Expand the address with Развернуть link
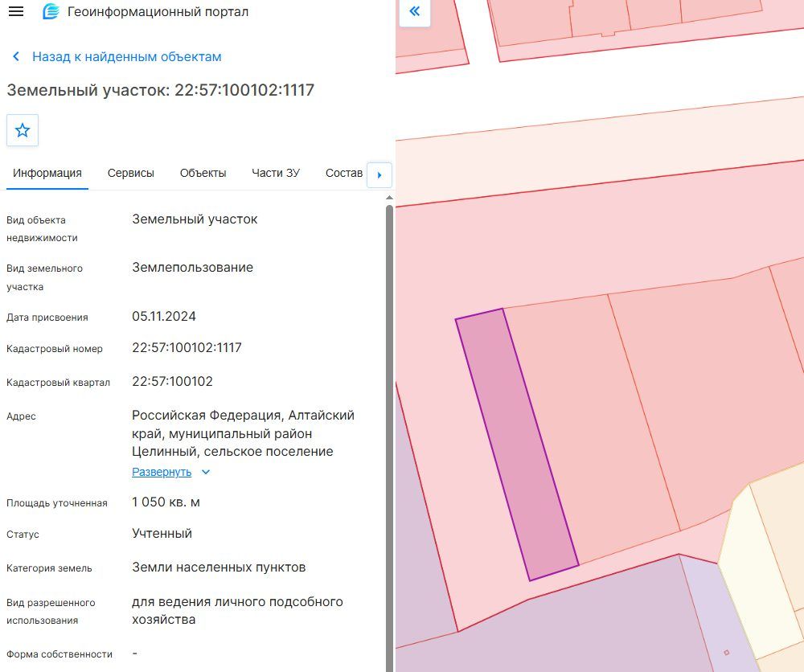The image size is (804, 672). click(162, 472)
